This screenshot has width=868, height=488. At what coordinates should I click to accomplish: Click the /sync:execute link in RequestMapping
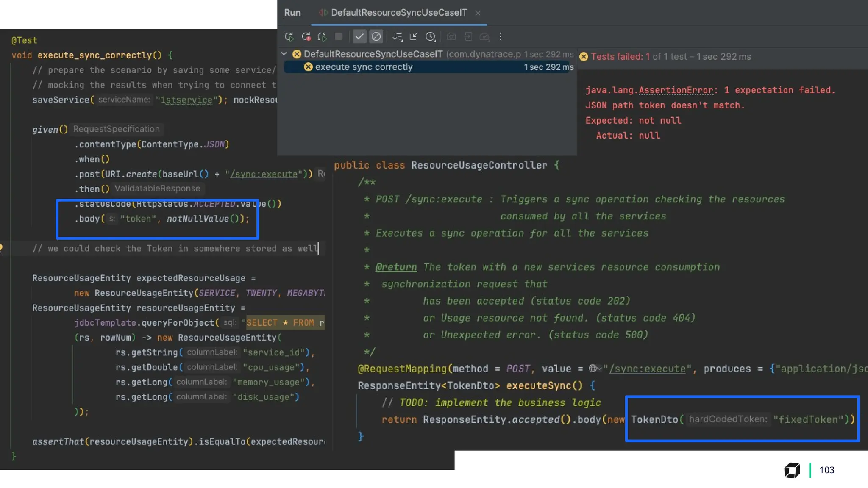647,369
